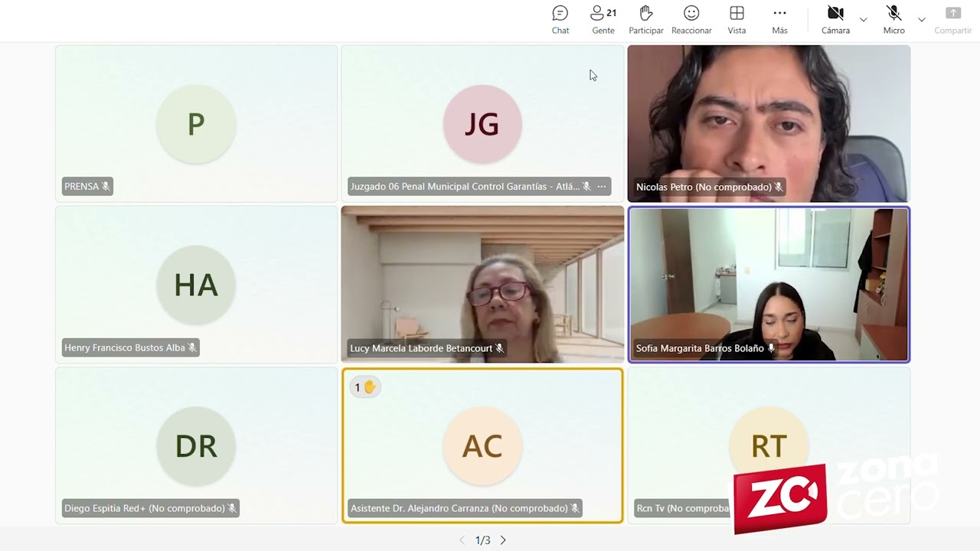Expand microphone options dropdown arrow

pyautogui.click(x=922, y=20)
